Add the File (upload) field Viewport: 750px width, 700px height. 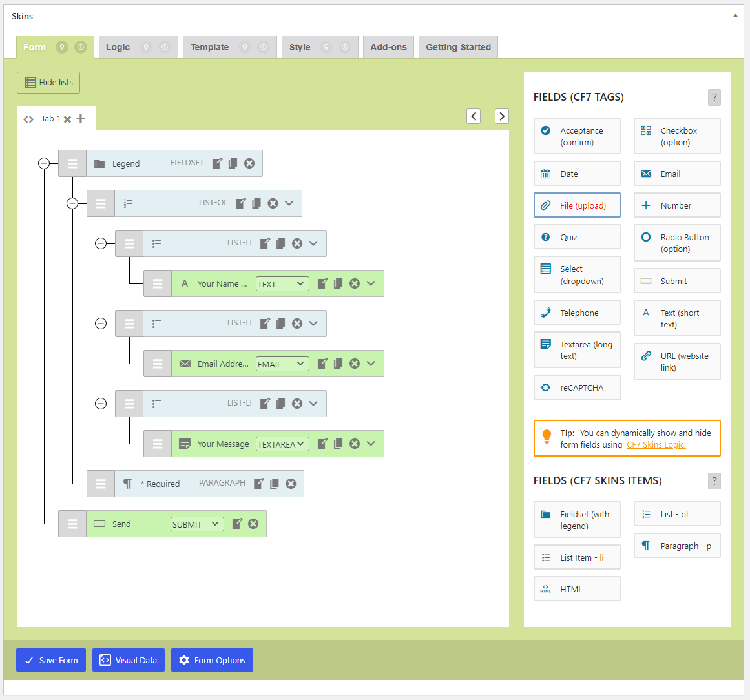coord(577,205)
